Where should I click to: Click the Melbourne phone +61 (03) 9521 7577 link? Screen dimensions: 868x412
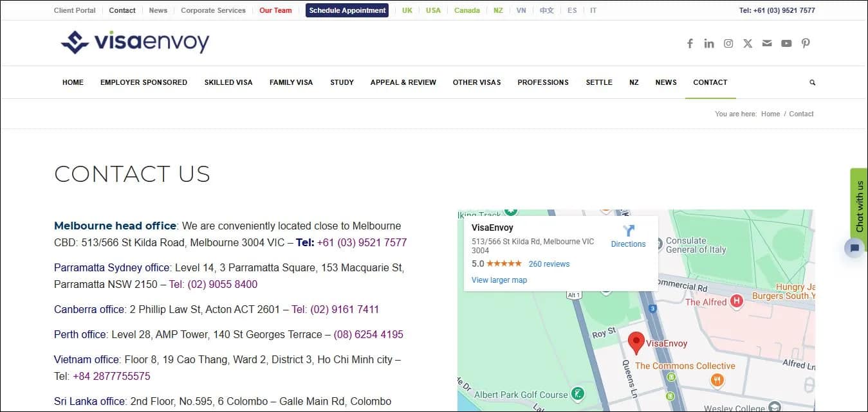coord(362,242)
